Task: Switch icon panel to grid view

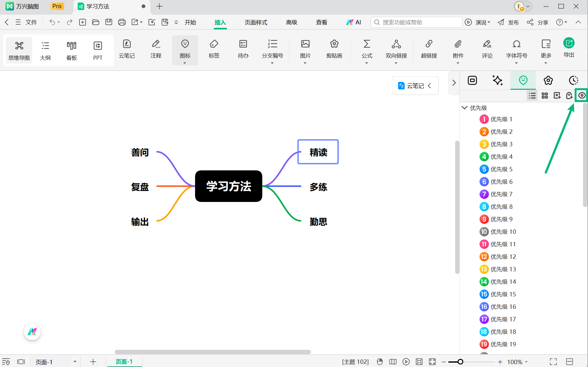Action: 545,96
